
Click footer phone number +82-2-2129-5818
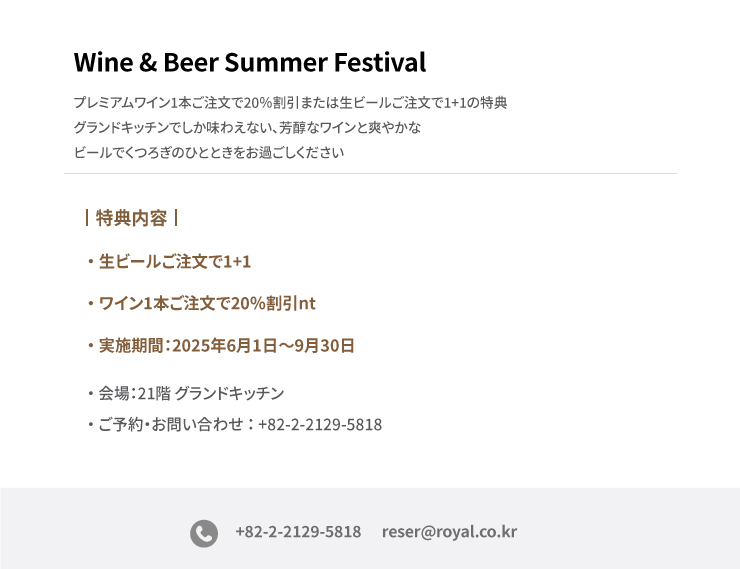pos(298,532)
